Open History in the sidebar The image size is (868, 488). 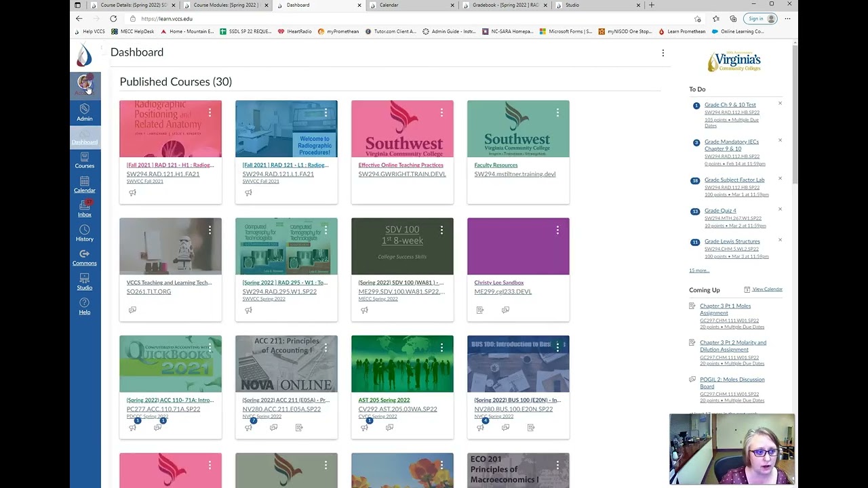pyautogui.click(x=85, y=233)
